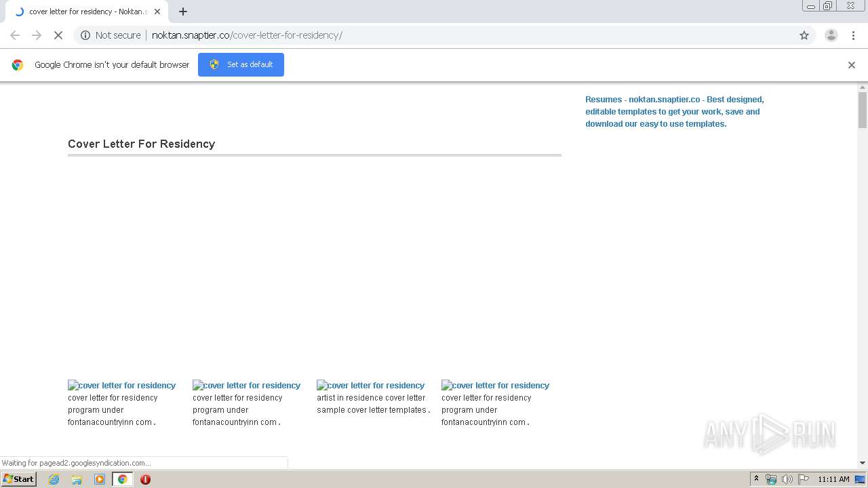
Task: Click scrollbar up arrow
Action: click(863, 87)
